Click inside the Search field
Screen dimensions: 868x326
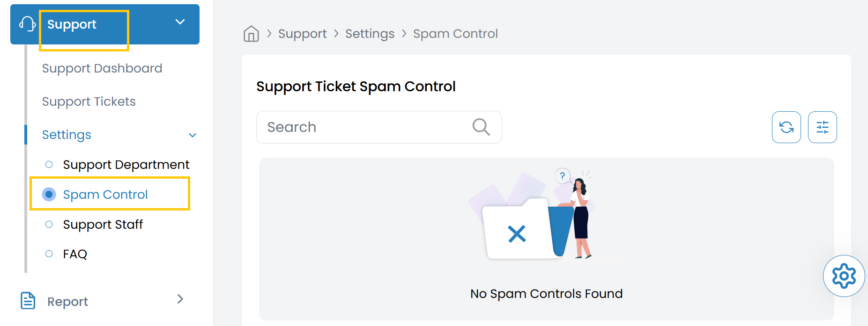click(x=351, y=127)
